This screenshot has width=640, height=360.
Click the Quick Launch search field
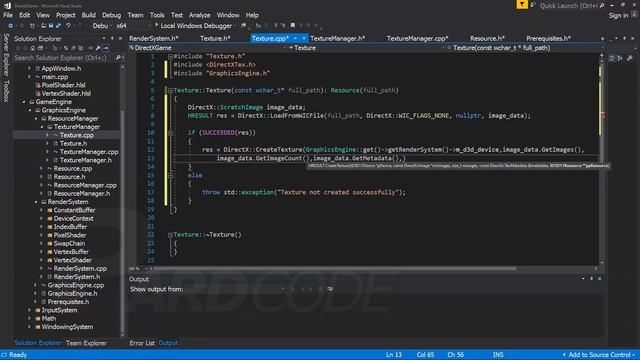pyautogui.click(x=569, y=6)
